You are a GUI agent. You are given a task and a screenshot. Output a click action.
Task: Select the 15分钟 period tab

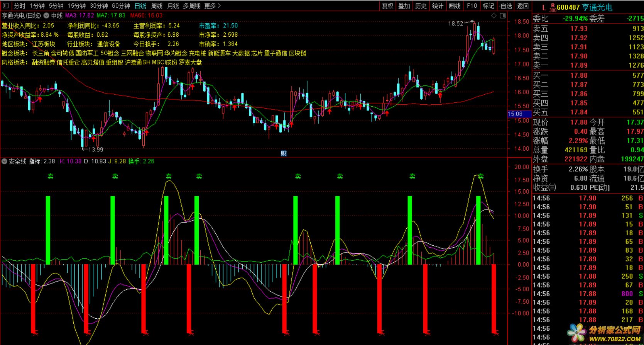(76, 6)
